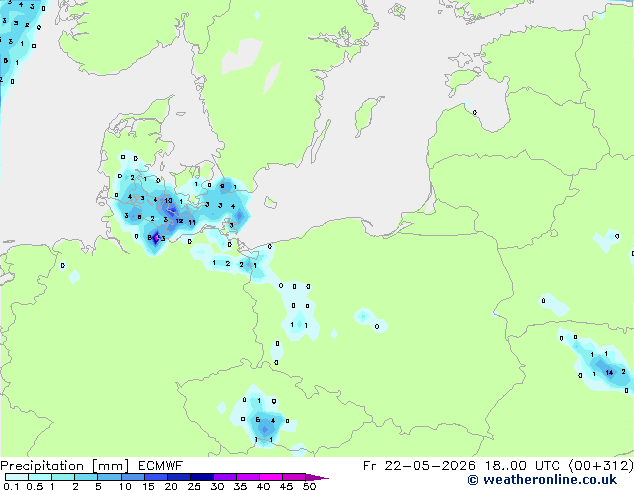The width and height of the screenshot is (634, 490).
Task: Click the '12' precipitation value on map
Action: coord(180,221)
